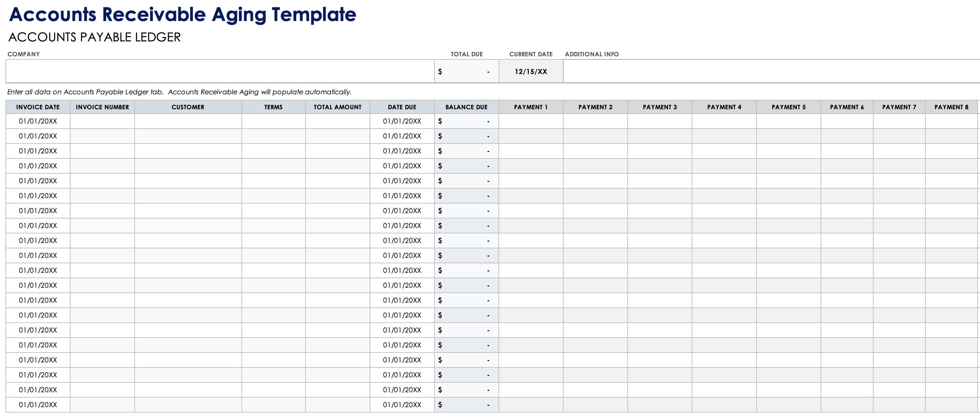This screenshot has width=980, height=418.
Task: Click the last row Date Due cell
Action: coord(402,405)
